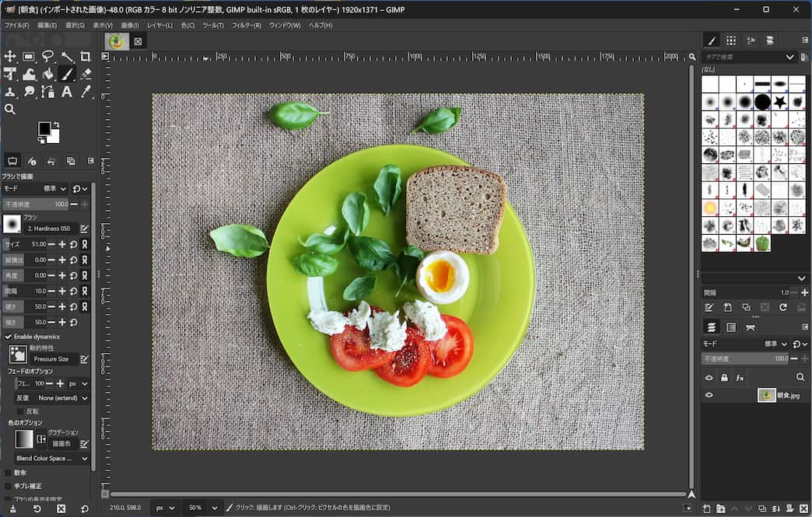Click the black foreground color swatch
The height and width of the screenshot is (517, 812).
click(44, 128)
